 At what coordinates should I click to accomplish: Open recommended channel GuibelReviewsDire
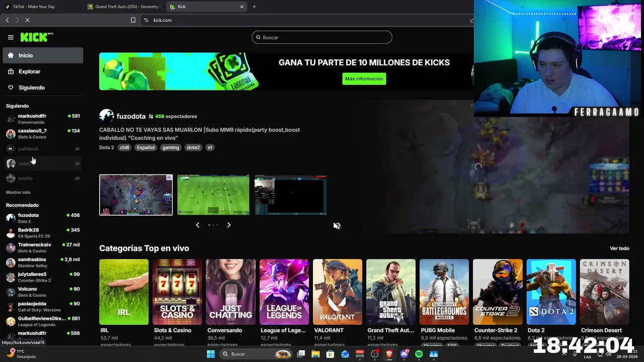pos(43,321)
